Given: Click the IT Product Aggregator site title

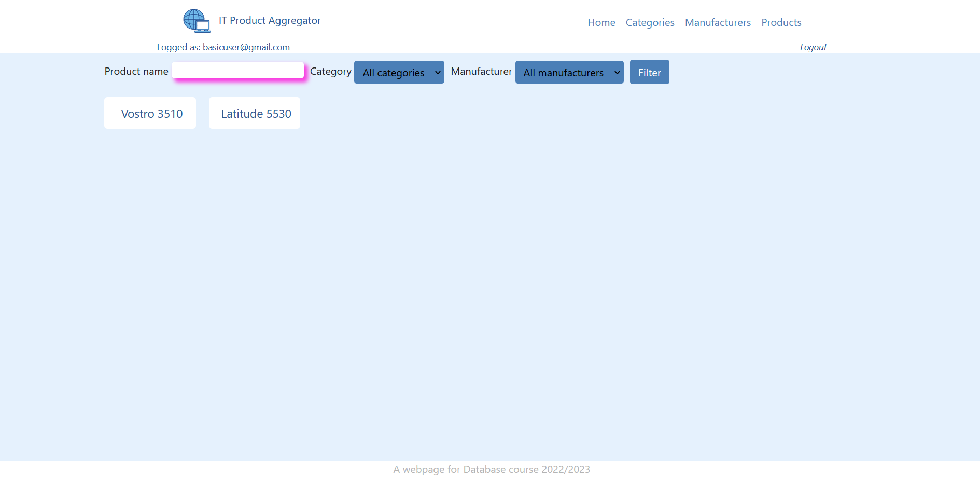Looking at the screenshot, I should [270, 20].
